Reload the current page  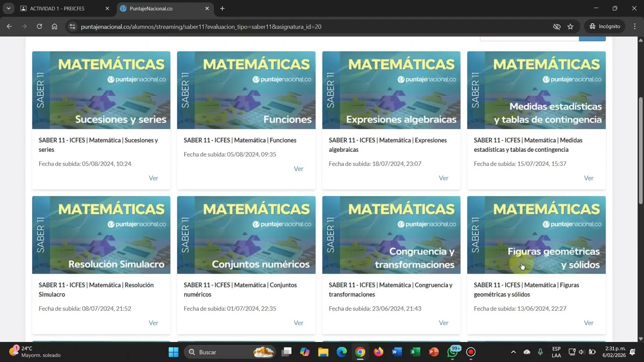(x=39, y=27)
